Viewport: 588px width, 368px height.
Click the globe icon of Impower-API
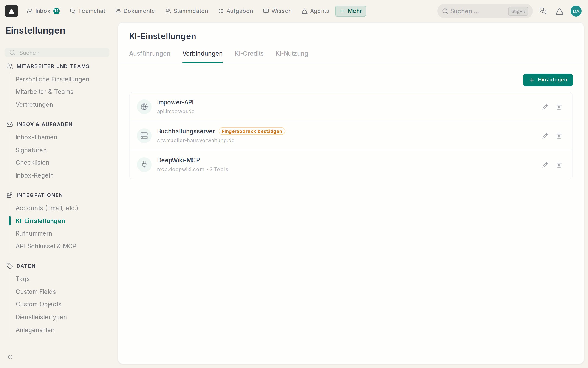tap(144, 106)
